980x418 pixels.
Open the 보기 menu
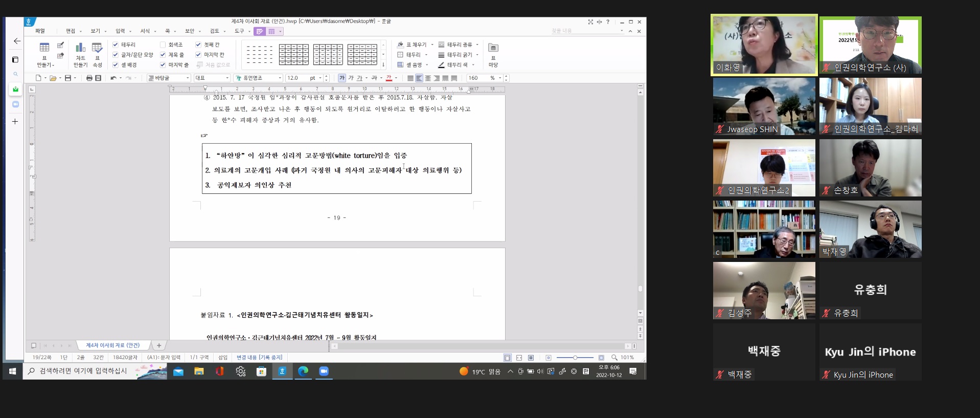pos(96,31)
